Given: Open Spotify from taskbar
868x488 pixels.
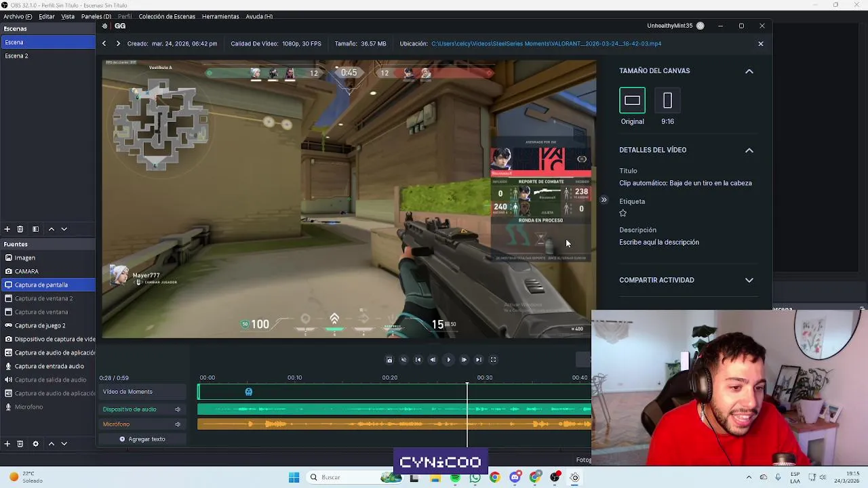Looking at the screenshot, I should (x=455, y=477).
